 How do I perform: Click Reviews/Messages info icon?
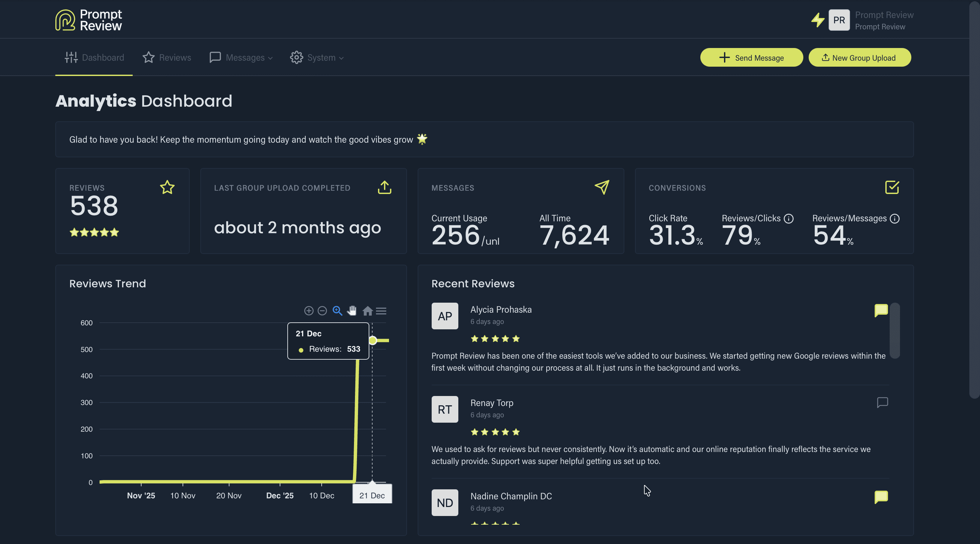point(895,218)
